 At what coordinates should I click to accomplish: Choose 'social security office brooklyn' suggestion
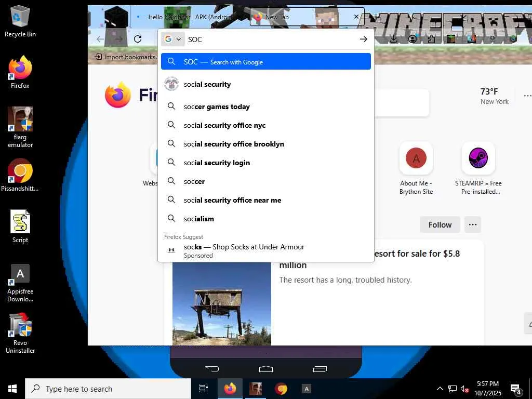(265, 144)
